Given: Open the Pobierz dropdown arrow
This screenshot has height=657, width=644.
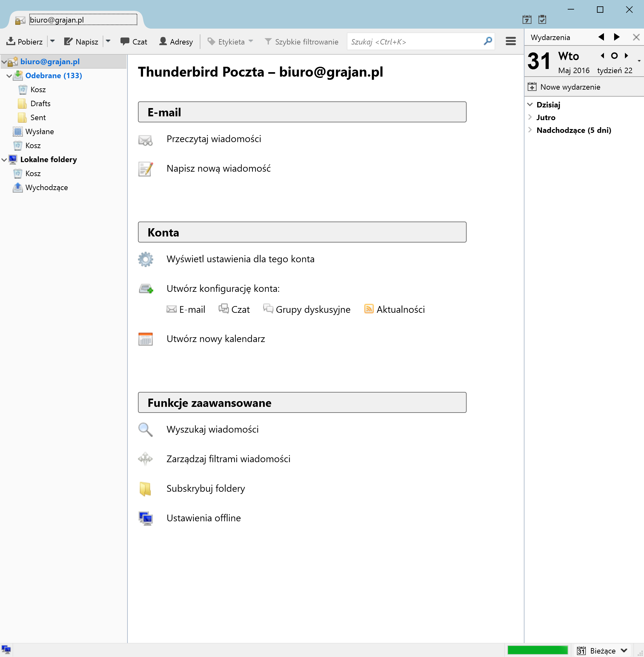Looking at the screenshot, I should pyautogui.click(x=52, y=41).
